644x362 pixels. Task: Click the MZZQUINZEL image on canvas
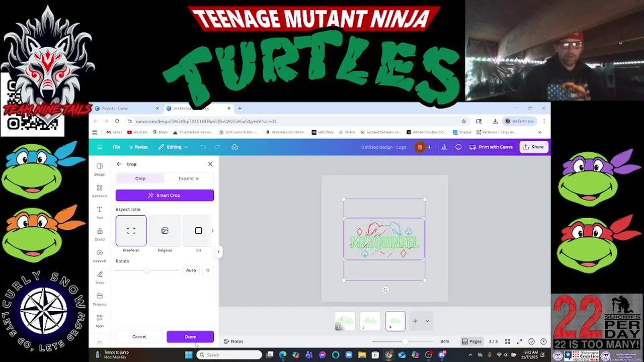(384, 239)
